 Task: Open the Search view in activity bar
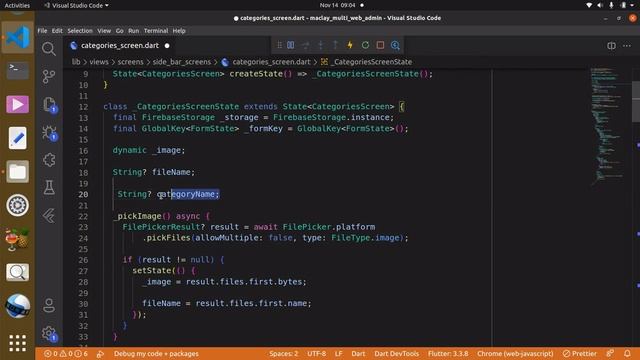coord(49,49)
